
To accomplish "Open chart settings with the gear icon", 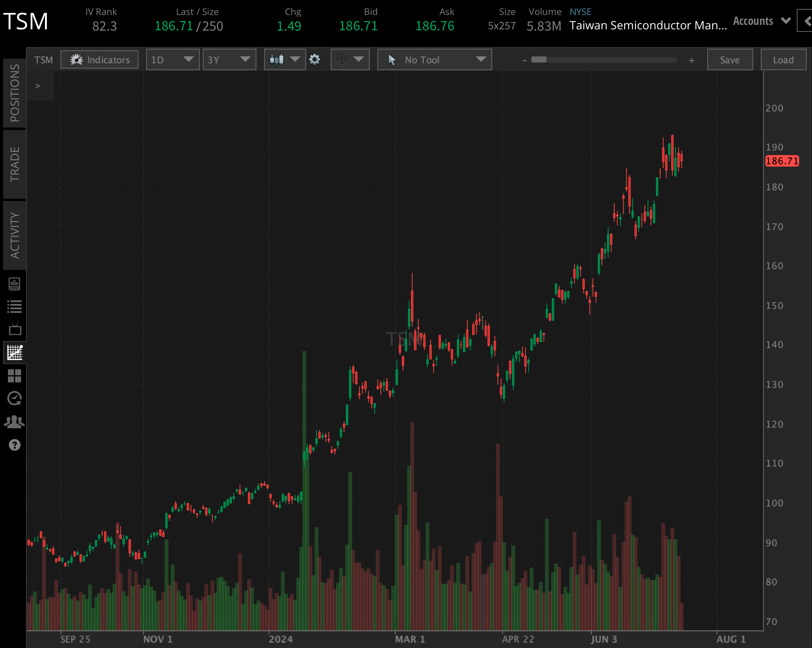I will pos(315,60).
